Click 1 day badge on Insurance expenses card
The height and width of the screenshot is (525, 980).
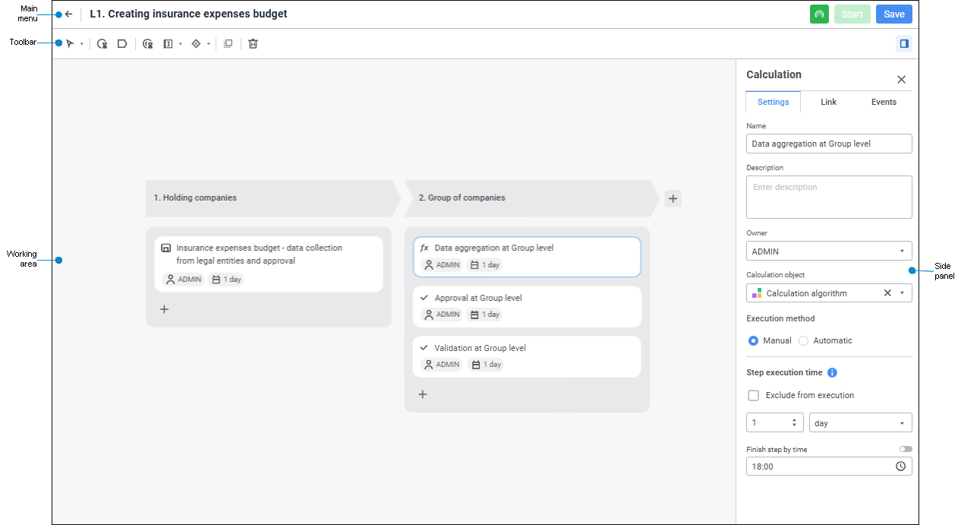(226, 280)
